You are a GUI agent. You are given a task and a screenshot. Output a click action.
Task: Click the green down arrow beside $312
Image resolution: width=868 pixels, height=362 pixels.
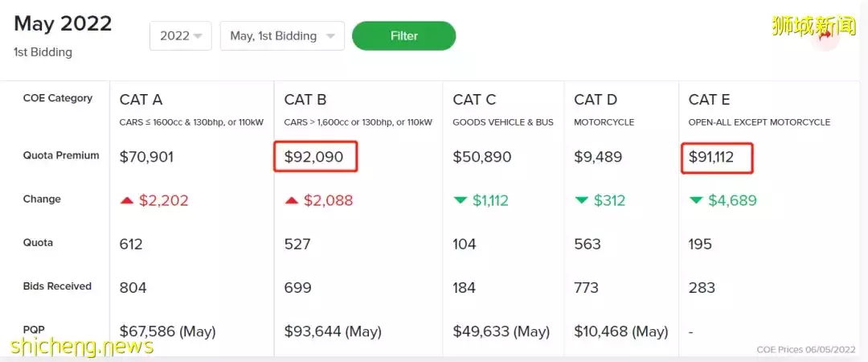pyautogui.click(x=581, y=200)
